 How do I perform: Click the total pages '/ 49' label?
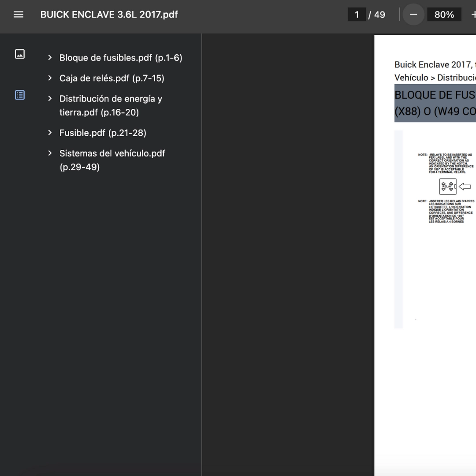tap(376, 15)
